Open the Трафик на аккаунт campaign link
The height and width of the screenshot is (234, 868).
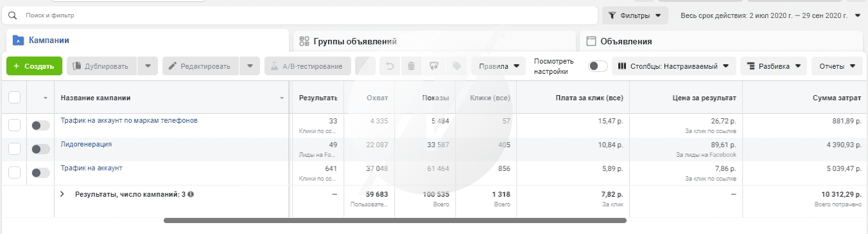click(92, 168)
